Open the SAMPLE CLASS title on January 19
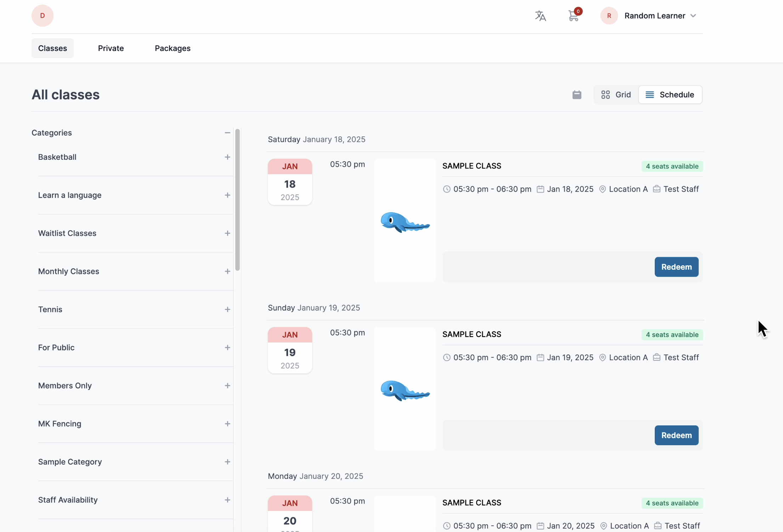 click(x=472, y=334)
